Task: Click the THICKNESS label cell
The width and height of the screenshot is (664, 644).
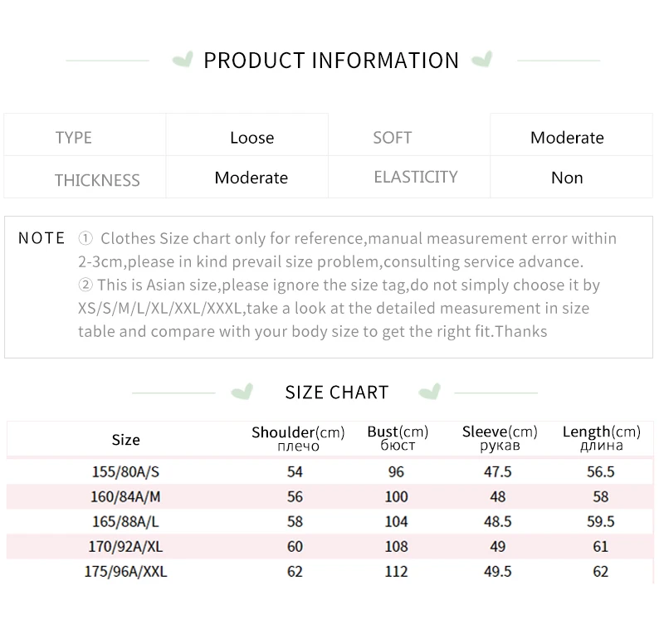Action: click(x=85, y=177)
